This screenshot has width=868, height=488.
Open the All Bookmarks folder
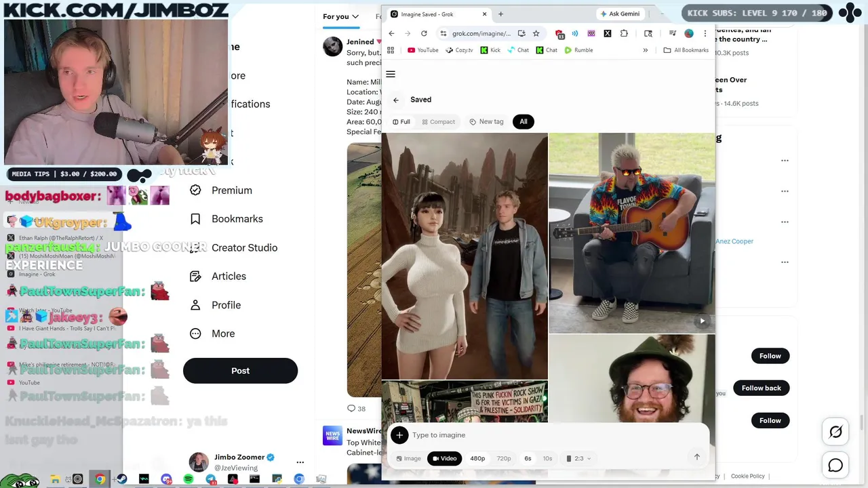click(686, 50)
